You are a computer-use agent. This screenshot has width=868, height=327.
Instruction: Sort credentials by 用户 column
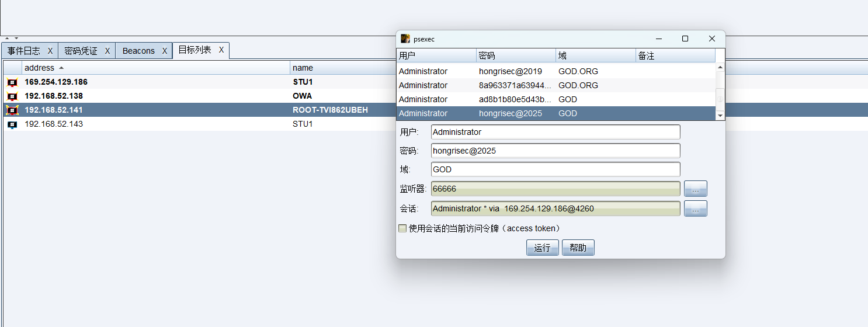[x=436, y=55]
